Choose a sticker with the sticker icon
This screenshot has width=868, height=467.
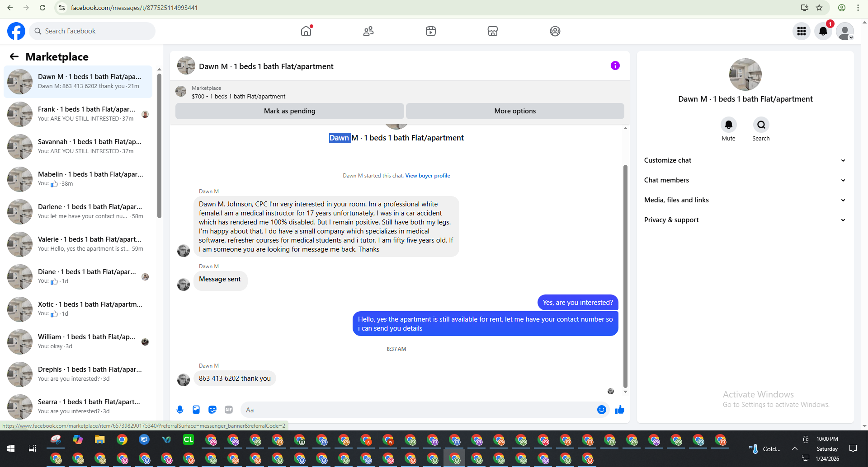coord(212,410)
